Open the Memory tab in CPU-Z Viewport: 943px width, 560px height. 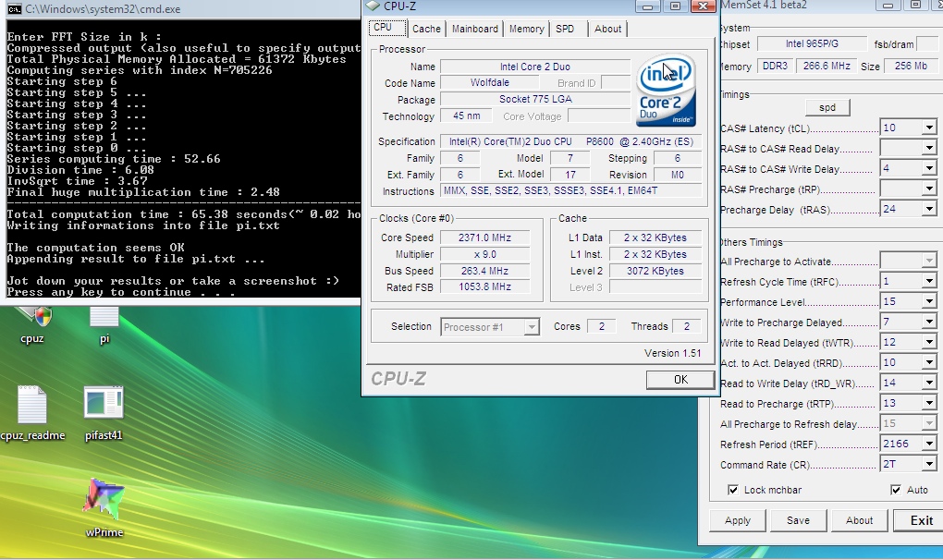tap(526, 29)
